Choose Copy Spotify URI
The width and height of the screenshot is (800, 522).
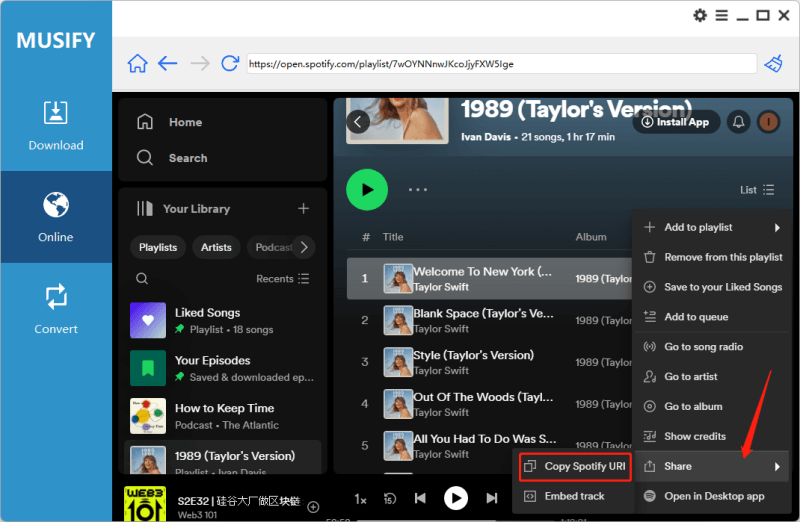click(575, 467)
